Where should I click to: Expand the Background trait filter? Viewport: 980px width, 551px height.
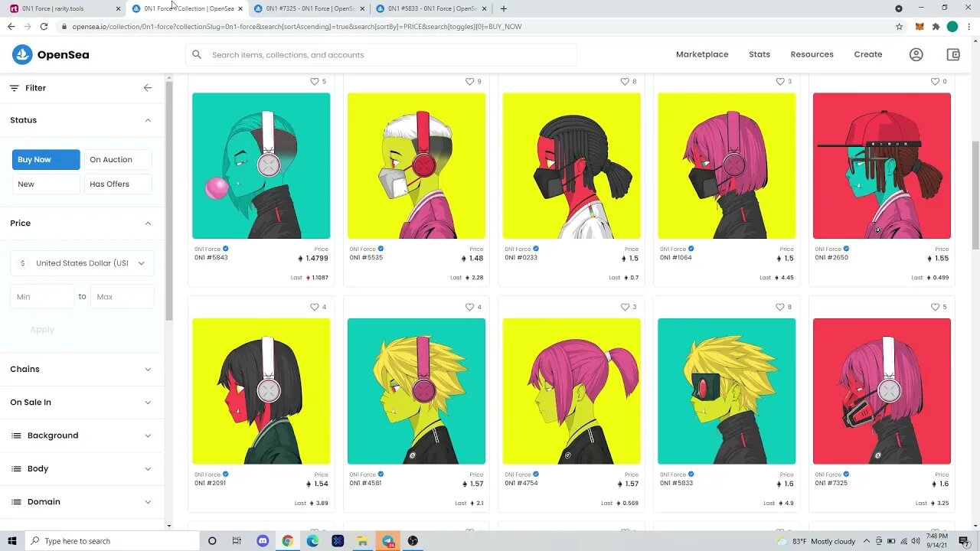tap(82, 435)
